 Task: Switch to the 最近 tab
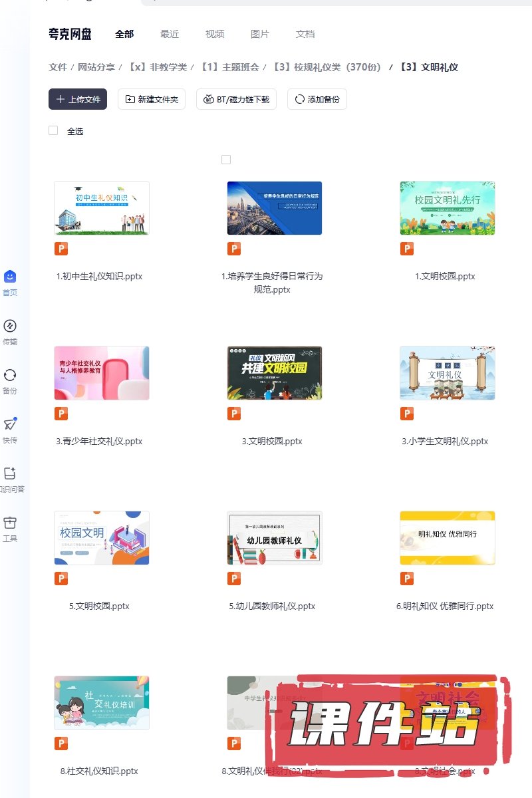pos(170,34)
